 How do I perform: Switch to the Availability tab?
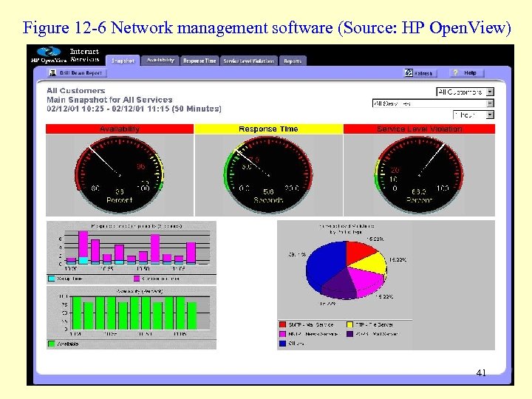click(160, 61)
